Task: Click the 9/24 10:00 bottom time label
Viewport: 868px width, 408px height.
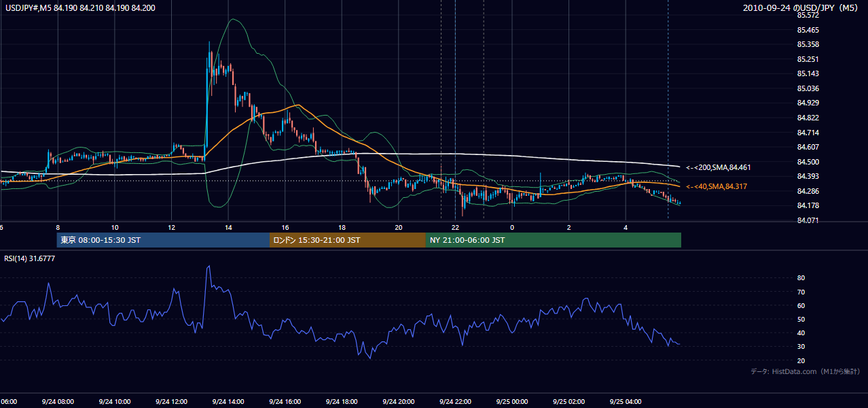Action: [115, 402]
